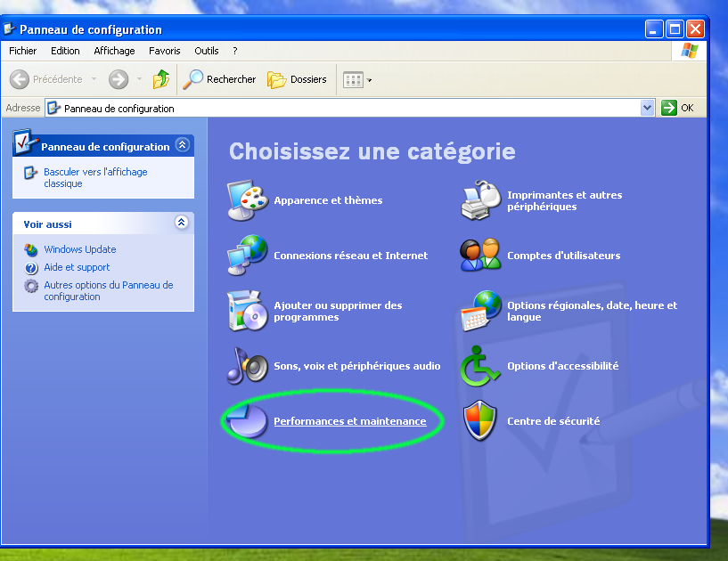Image resolution: width=728 pixels, height=561 pixels.
Task: Click the Rechercher toolbar button
Action: (219, 80)
